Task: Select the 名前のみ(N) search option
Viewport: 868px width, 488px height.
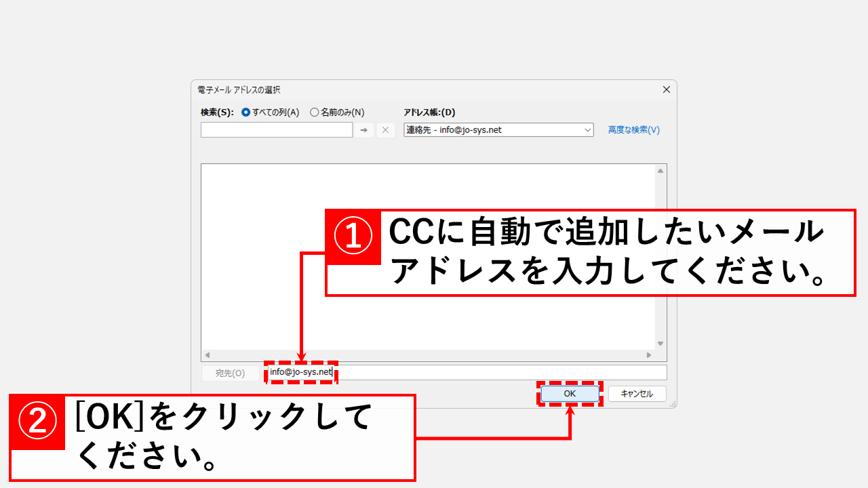Action: tap(314, 112)
